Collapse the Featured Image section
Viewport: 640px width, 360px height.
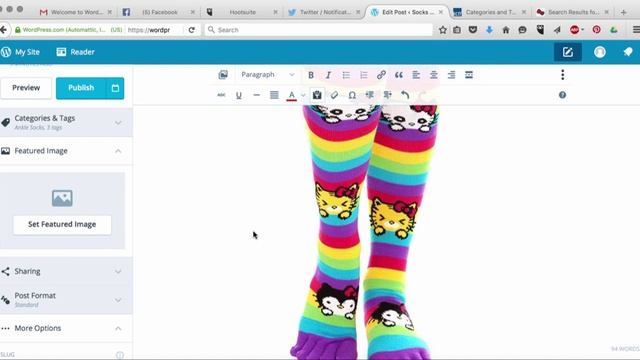[x=66, y=151]
